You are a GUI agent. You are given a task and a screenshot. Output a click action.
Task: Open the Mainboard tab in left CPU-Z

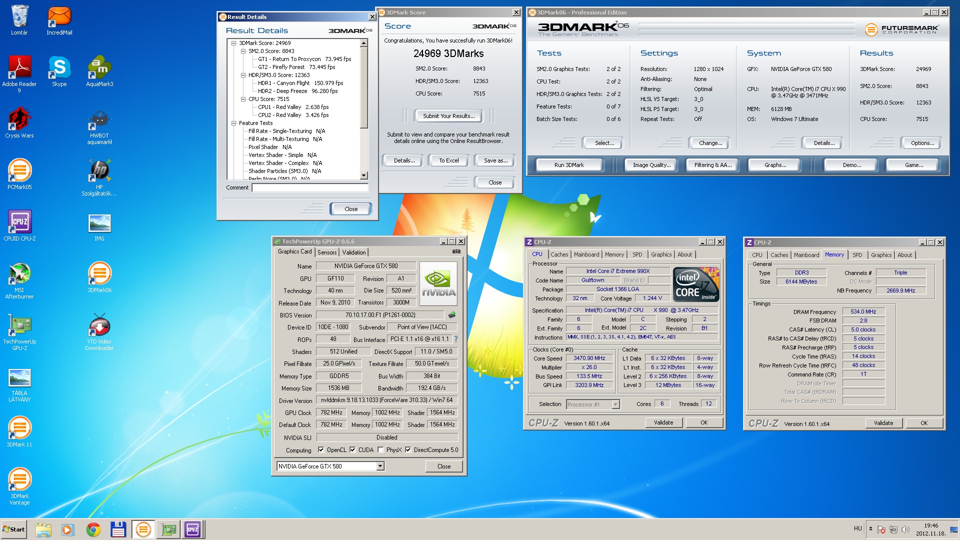(x=586, y=254)
